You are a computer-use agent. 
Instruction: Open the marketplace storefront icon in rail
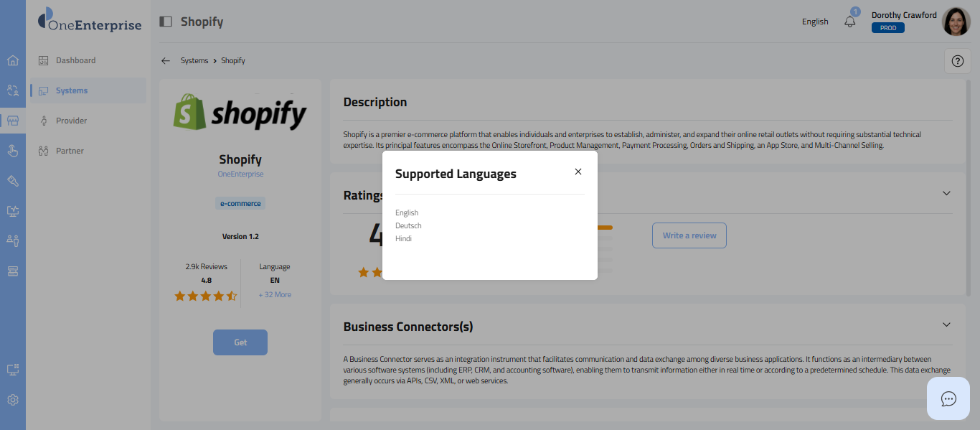pyautogui.click(x=12, y=121)
